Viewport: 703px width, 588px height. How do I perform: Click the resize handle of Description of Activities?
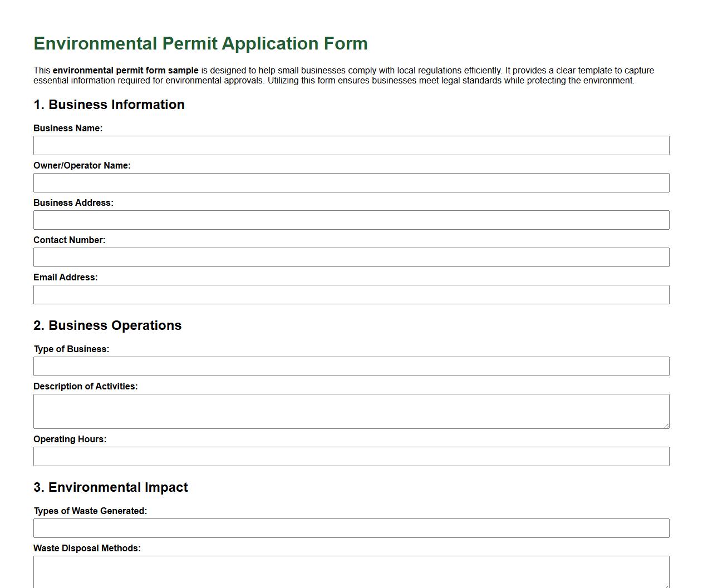coord(666,426)
